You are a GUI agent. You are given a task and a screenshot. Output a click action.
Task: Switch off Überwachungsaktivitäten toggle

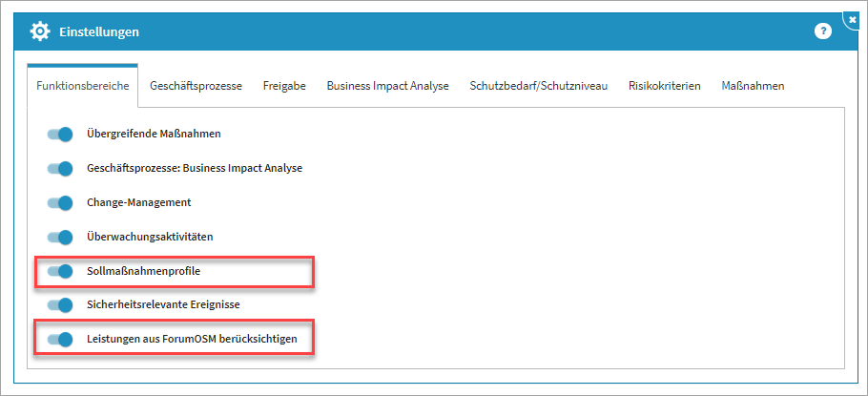pyautogui.click(x=60, y=237)
